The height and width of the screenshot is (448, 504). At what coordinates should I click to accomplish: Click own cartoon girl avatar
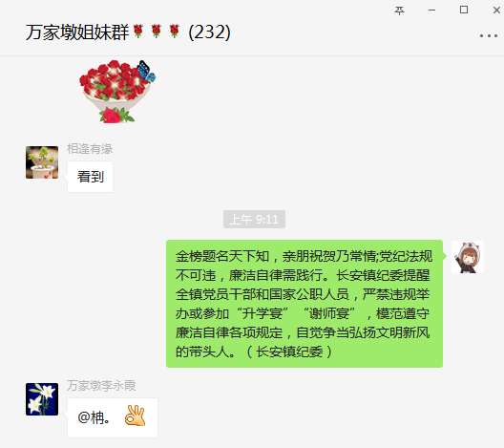(468, 257)
